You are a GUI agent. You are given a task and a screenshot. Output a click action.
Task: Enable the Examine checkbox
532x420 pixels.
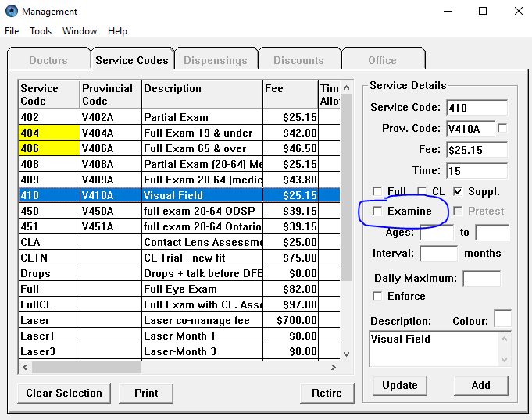tap(377, 211)
